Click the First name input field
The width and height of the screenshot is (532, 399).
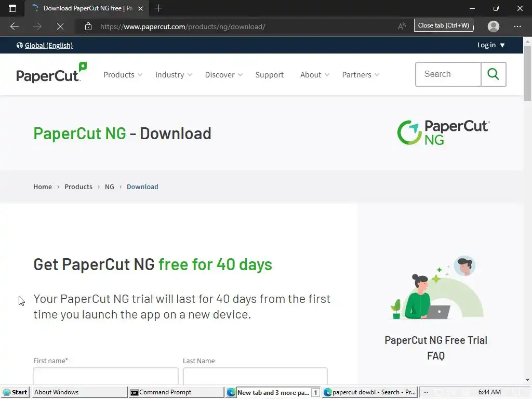point(106,377)
